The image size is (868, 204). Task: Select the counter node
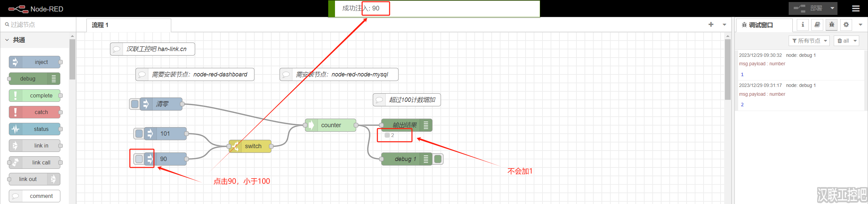pyautogui.click(x=331, y=125)
